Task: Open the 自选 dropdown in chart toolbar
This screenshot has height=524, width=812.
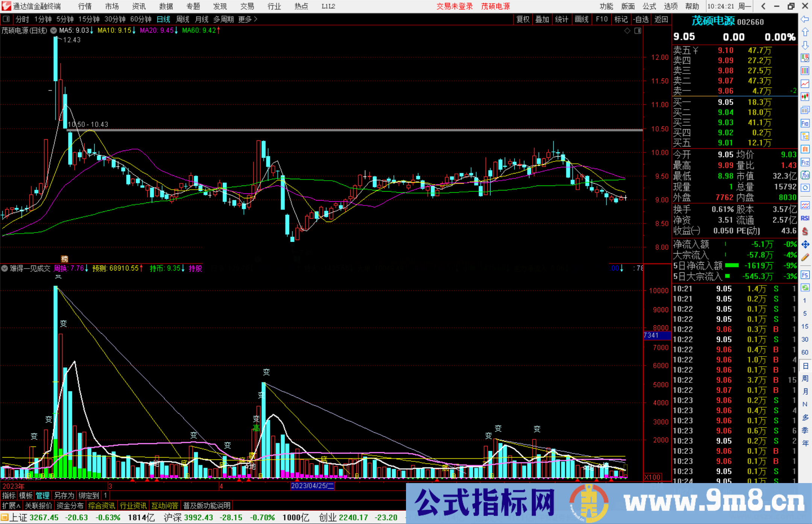Action: (x=641, y=19)
